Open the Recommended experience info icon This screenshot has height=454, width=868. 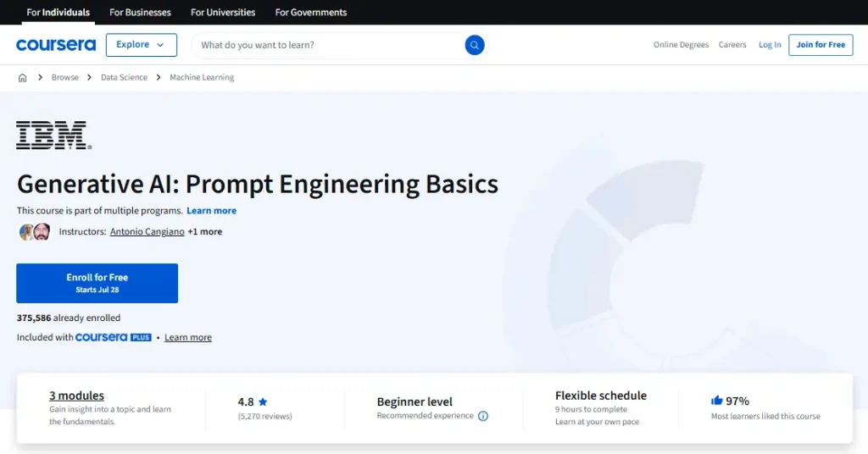point(483,416)
